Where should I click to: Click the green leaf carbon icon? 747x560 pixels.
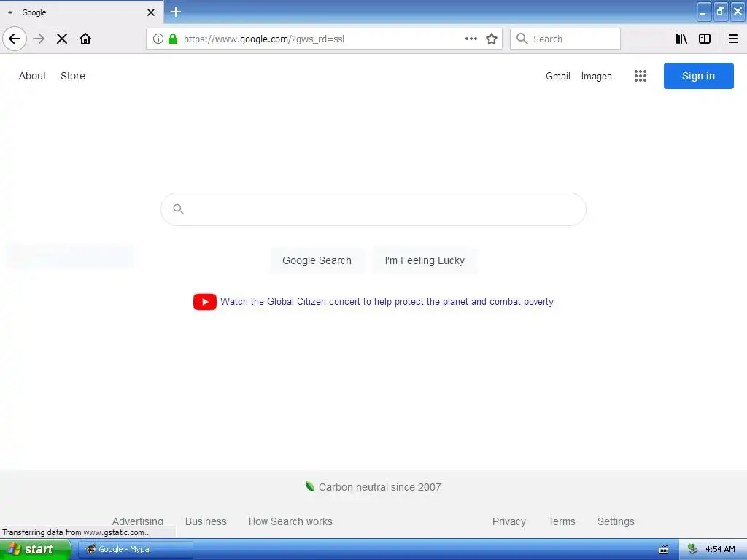point(309,486)
